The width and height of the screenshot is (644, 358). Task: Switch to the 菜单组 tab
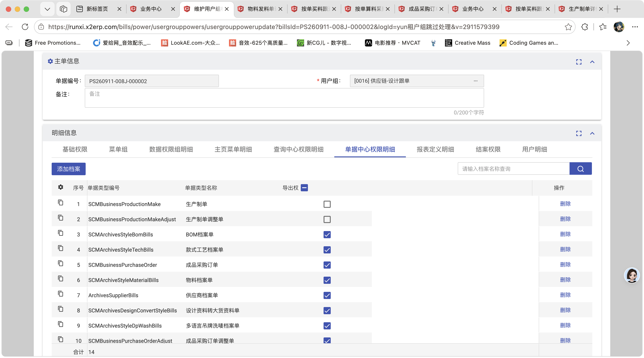[118, 150]
